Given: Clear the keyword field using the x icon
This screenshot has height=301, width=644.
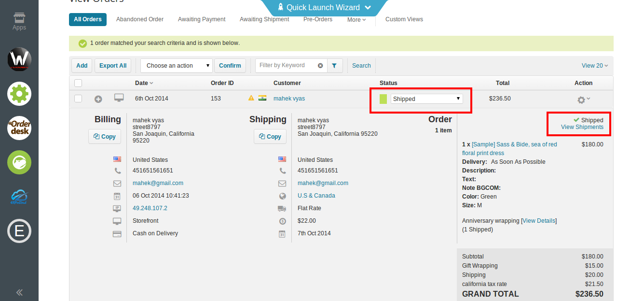Looking at the screenshot, I should coord(321,65).
